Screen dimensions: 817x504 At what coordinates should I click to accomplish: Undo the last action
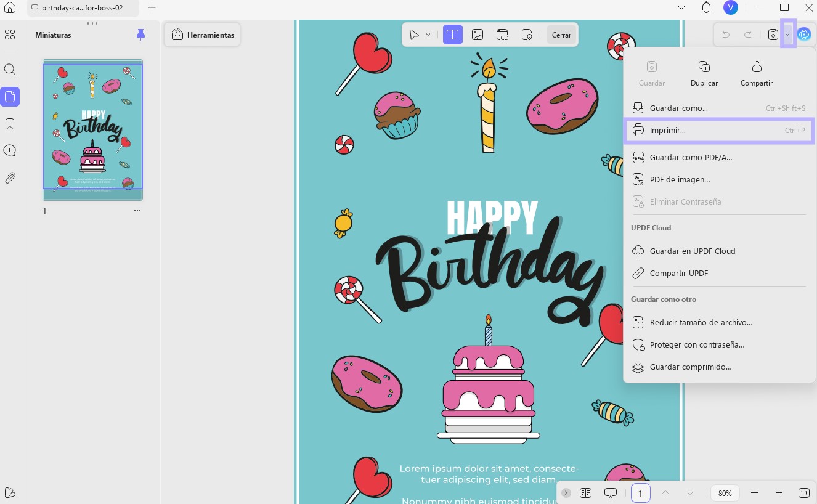pos(726,35)
